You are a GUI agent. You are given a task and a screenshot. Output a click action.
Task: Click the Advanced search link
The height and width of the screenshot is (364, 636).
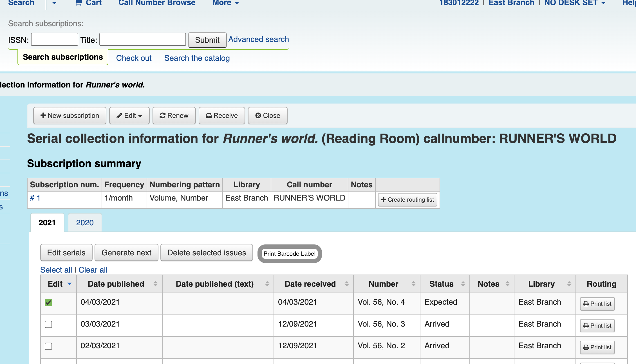(258, 39)
